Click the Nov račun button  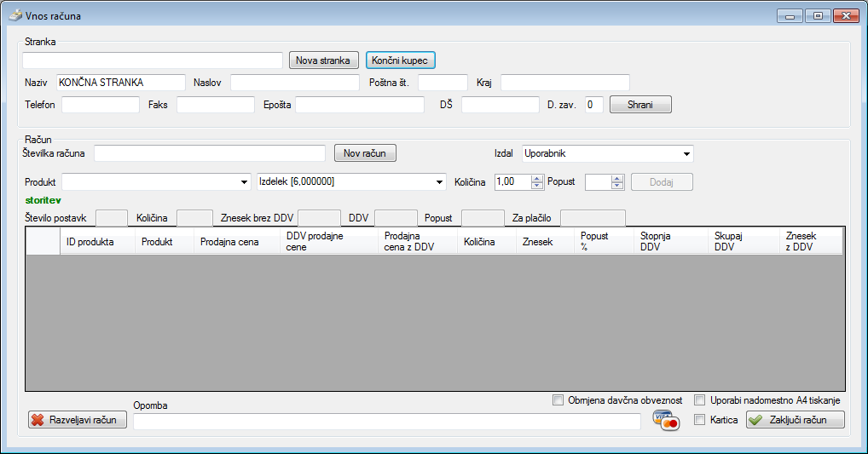(x=365, y=153)
